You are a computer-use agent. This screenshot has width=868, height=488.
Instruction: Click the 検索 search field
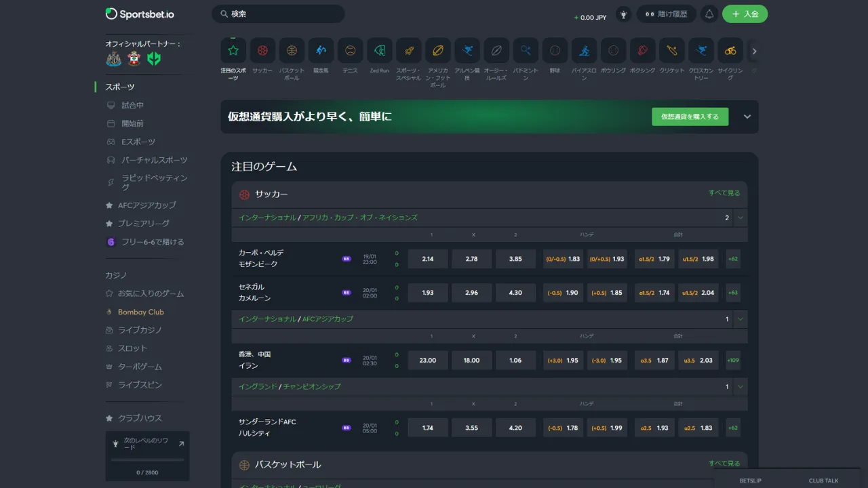(x=278, y=14)
